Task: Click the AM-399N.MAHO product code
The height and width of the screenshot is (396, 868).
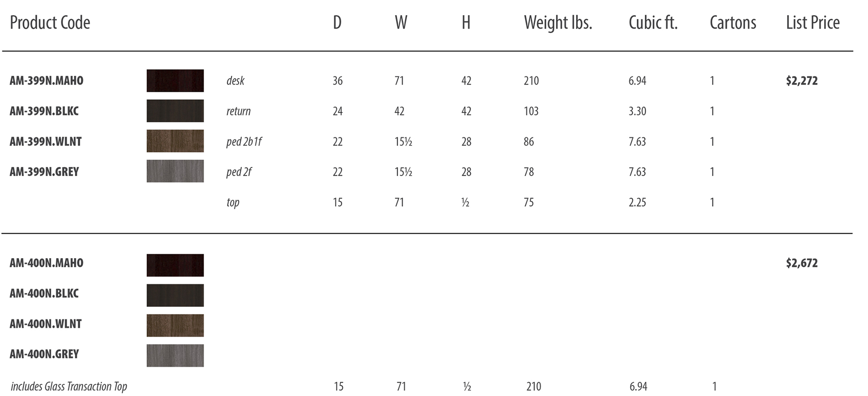Action: point(47,81)
